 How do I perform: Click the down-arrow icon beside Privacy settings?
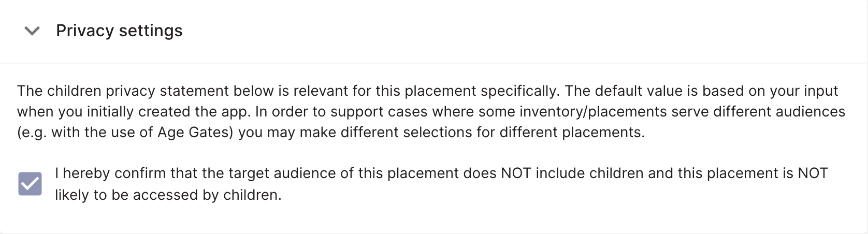click(32, 31)
